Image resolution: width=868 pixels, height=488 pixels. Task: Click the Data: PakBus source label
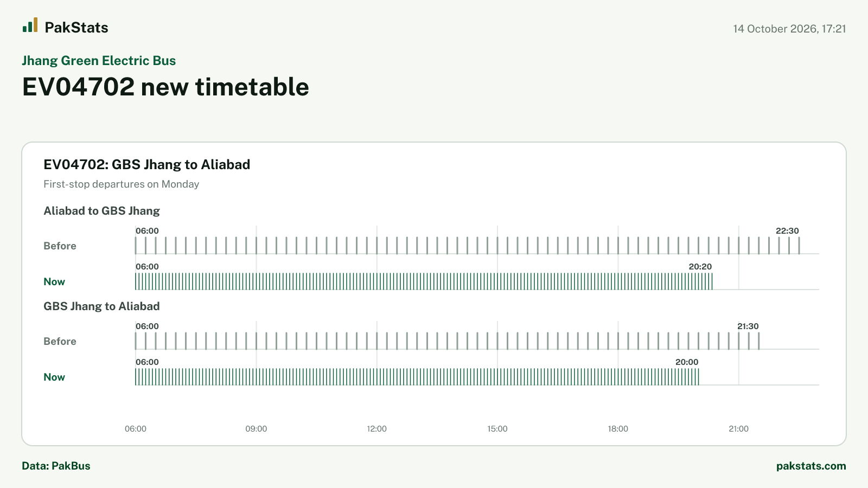click(56, 466)
